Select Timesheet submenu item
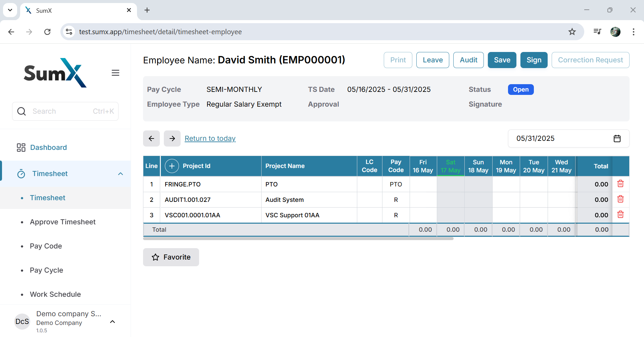This screenshot has height=337, width=644. click(48, 198)
